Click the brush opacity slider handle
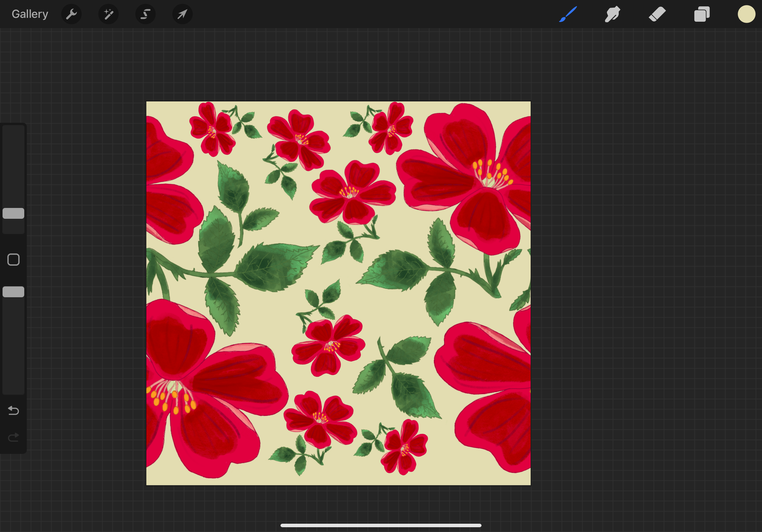 coord(13,292)
